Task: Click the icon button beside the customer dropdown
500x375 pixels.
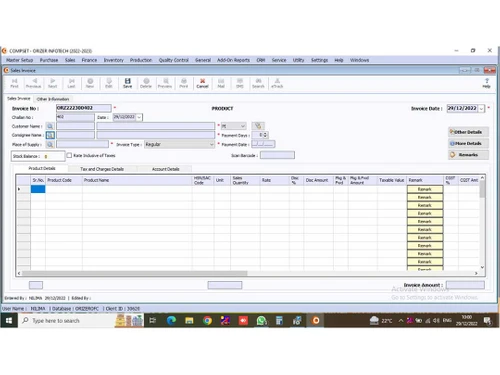Action: click(x=258, y=126)
